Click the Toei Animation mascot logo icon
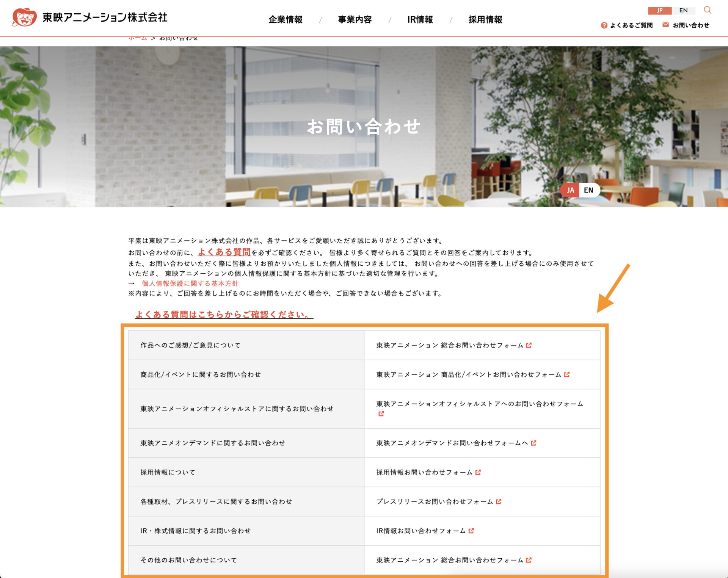 [x=24, y=17]
